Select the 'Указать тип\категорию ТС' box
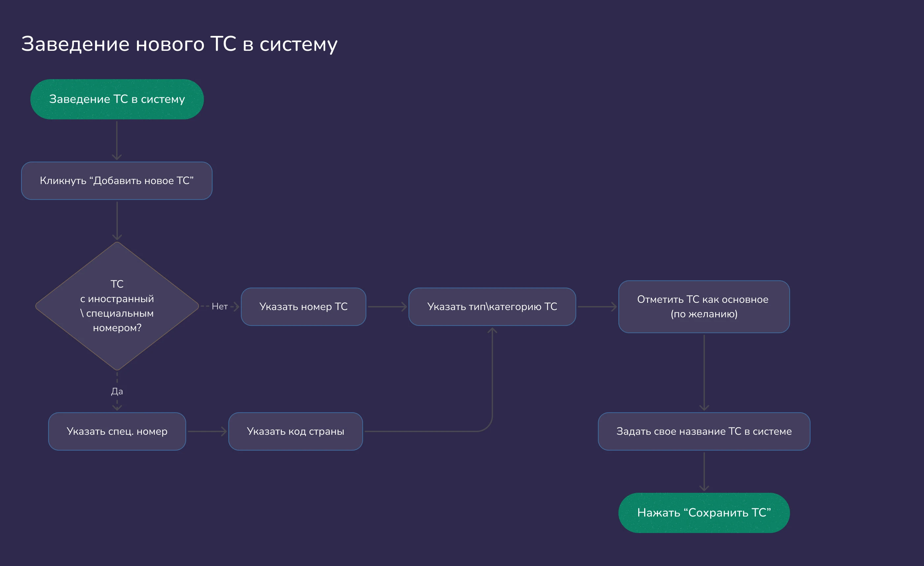 point(492,307)
